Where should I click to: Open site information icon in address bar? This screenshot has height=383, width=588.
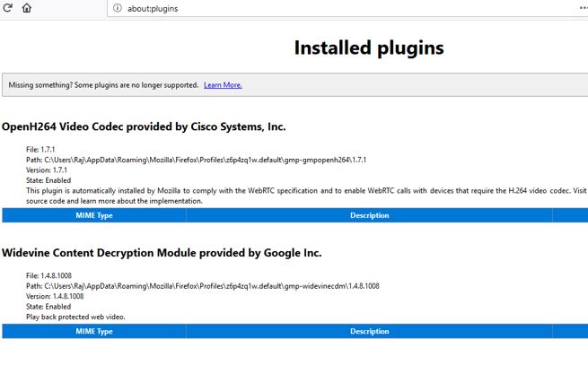tap(118, 8)
